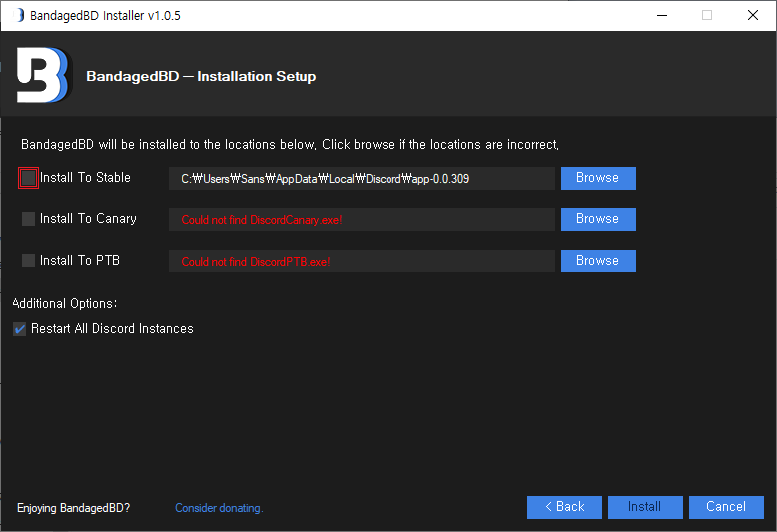
Task: Click the 'Install To PTB' label
Action: coord(80,261)
